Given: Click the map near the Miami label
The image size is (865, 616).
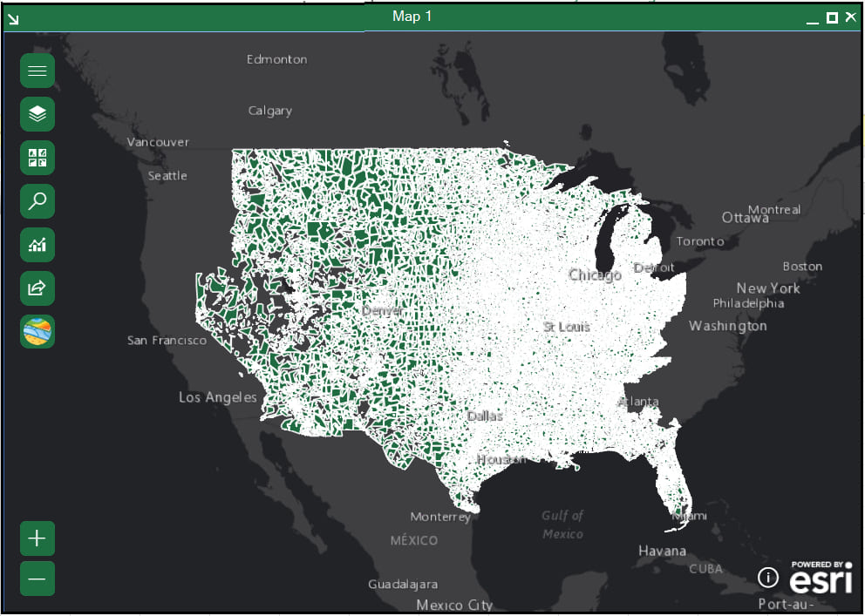Looking at the screenshot, I should tap(688, 516).
